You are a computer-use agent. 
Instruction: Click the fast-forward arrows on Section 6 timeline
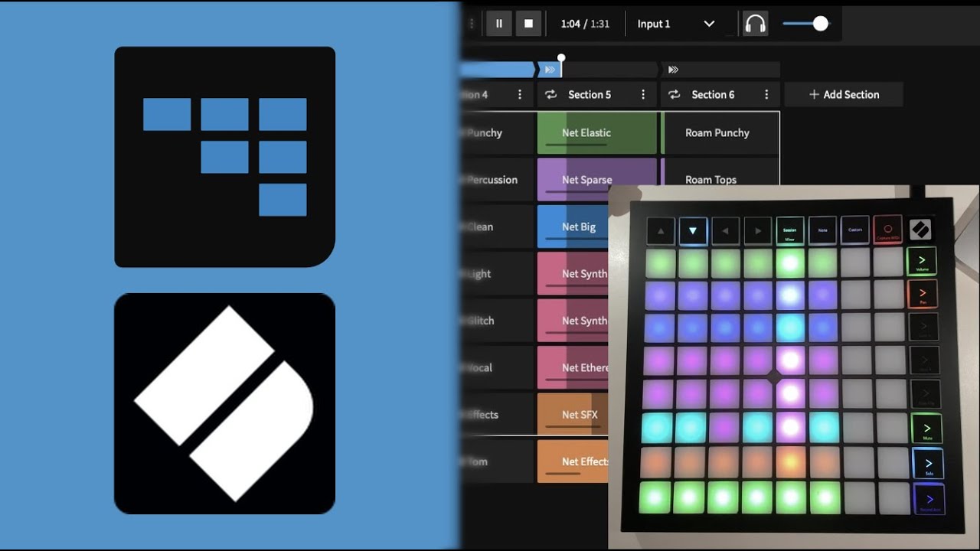tap(673, 70)
